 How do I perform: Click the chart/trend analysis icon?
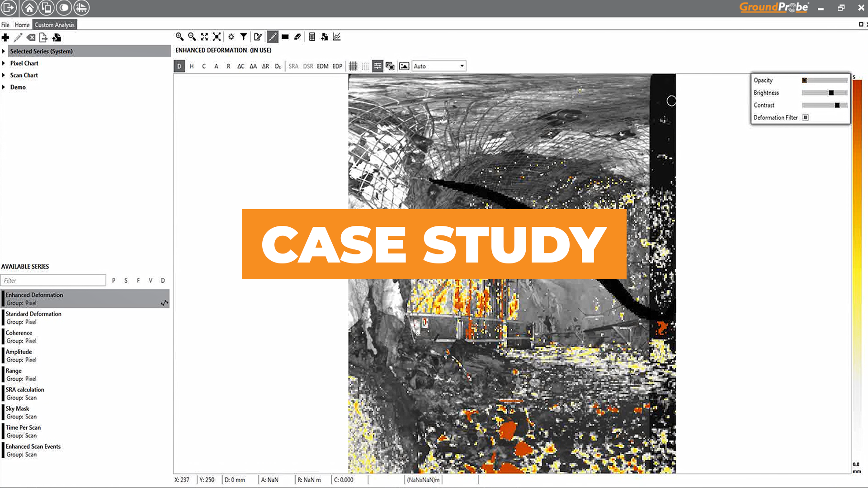pos(337,37)
